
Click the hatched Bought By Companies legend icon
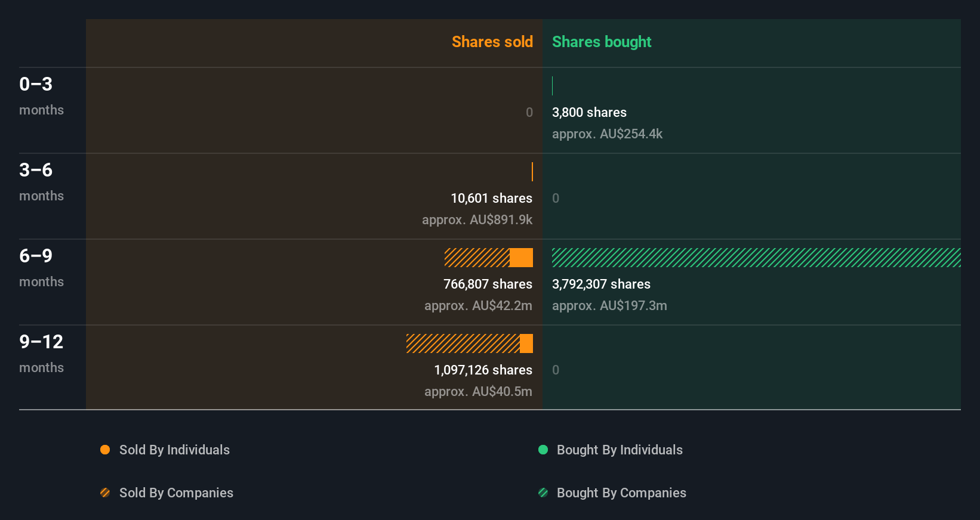[543, 493]
